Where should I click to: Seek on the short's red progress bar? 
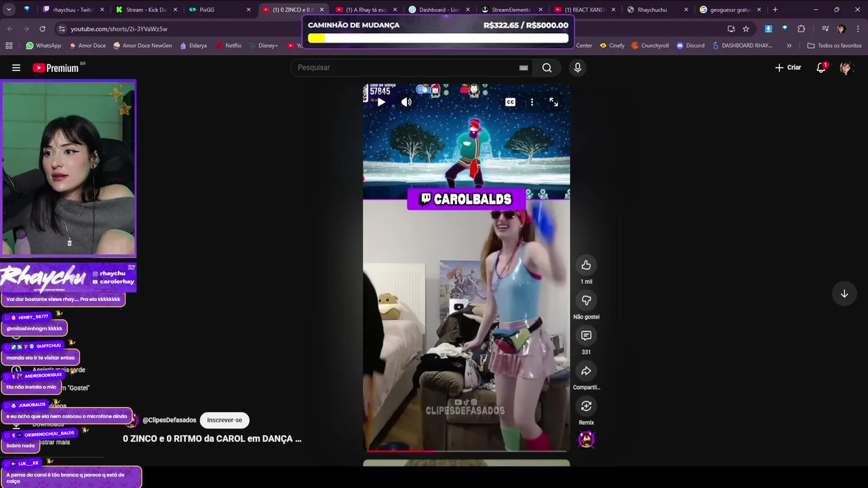pos(467,450)
